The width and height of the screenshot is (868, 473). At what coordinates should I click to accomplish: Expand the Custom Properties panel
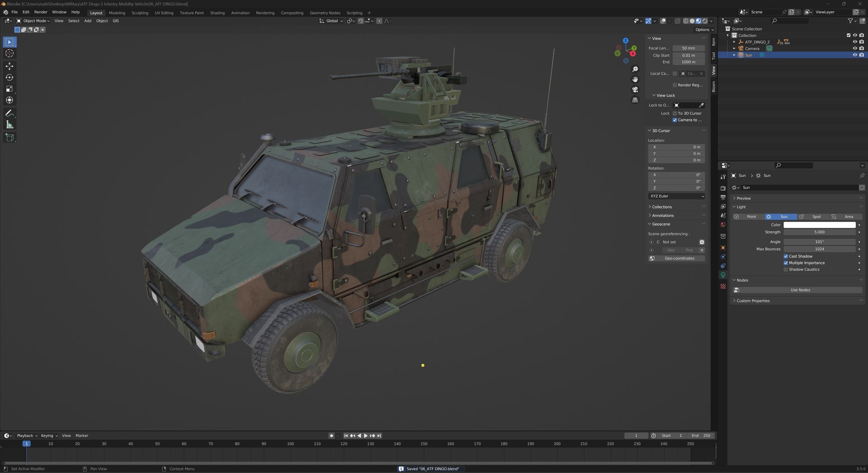tap(753, 301)
